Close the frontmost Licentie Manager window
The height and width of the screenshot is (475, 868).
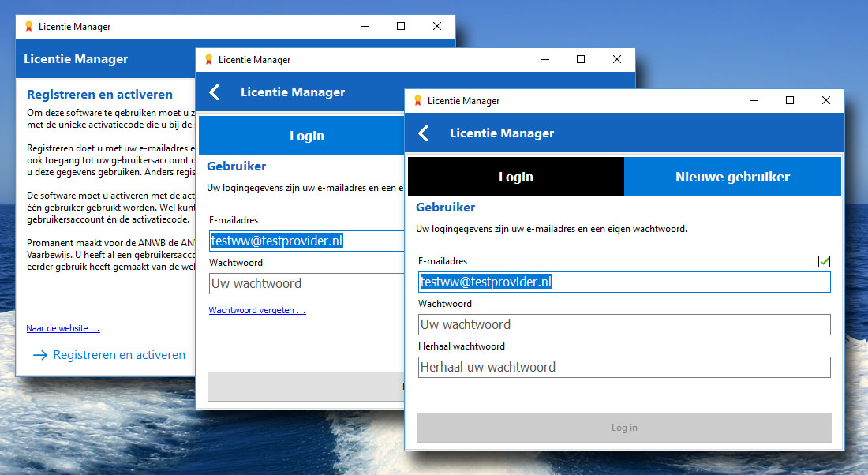(x=825, y=101)
